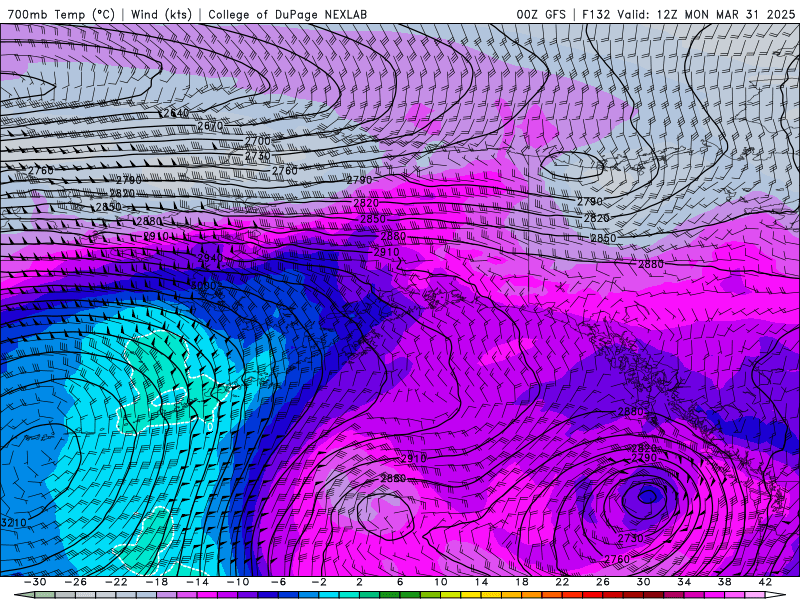This screenshot has height=600, width=800.
Task: Click the 2670 height contour label
Action: [x=210, y=126]
